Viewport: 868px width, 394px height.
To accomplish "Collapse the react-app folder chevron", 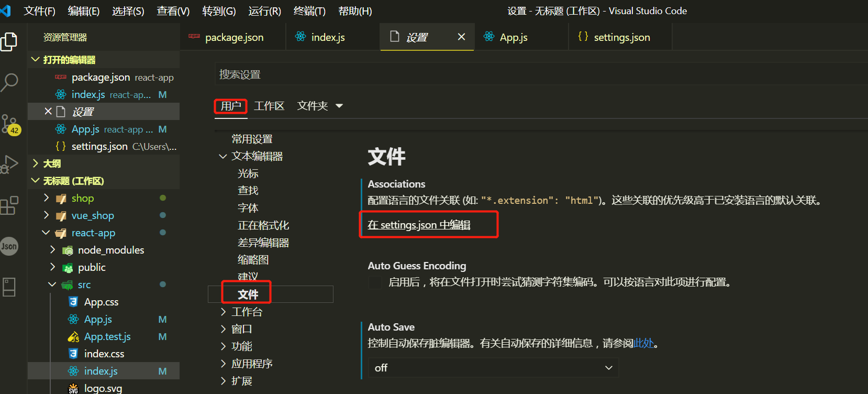I will [x=46, y=232].
